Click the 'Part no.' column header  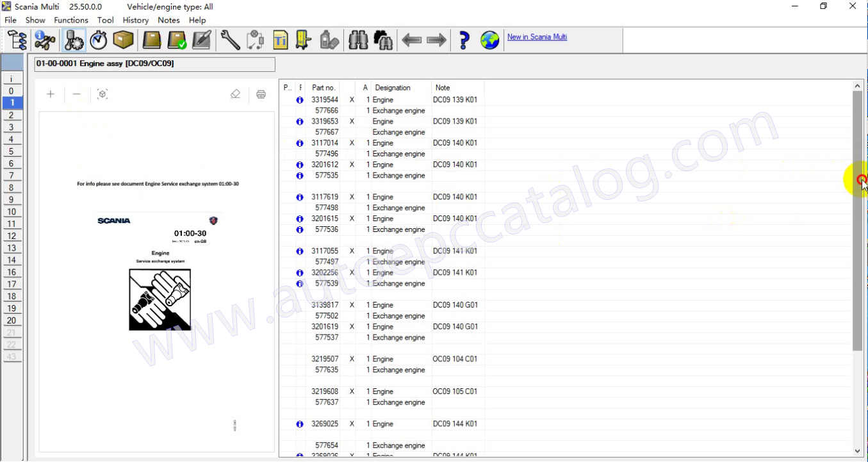coord(323,88)
